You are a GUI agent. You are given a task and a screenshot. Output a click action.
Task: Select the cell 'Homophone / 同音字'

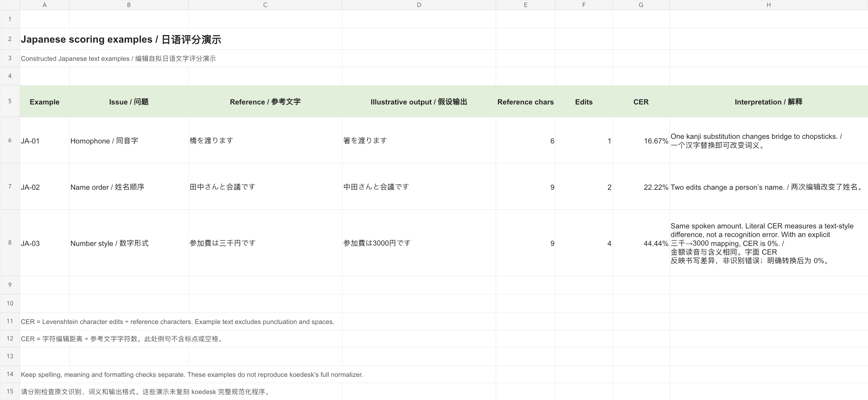(129, 140)
